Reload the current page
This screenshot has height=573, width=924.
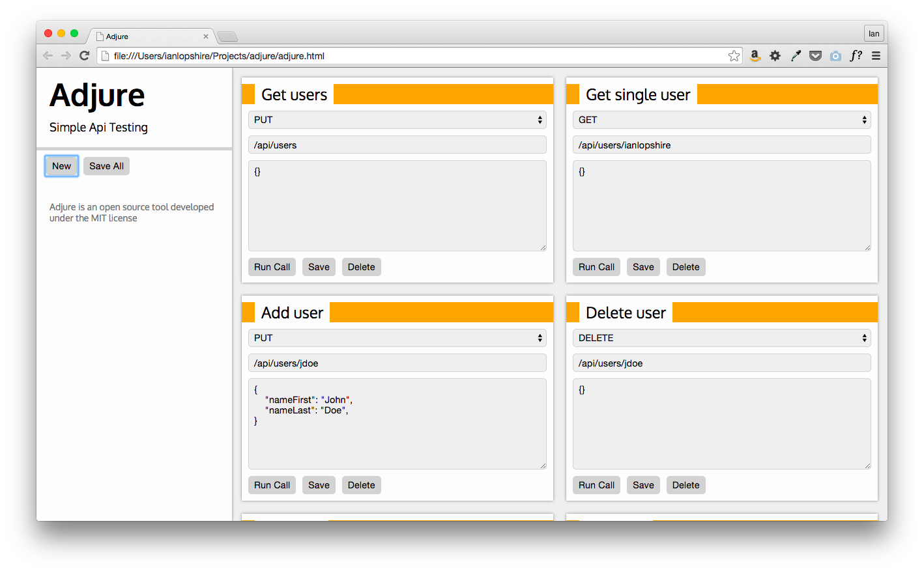(x=84, y=55)
